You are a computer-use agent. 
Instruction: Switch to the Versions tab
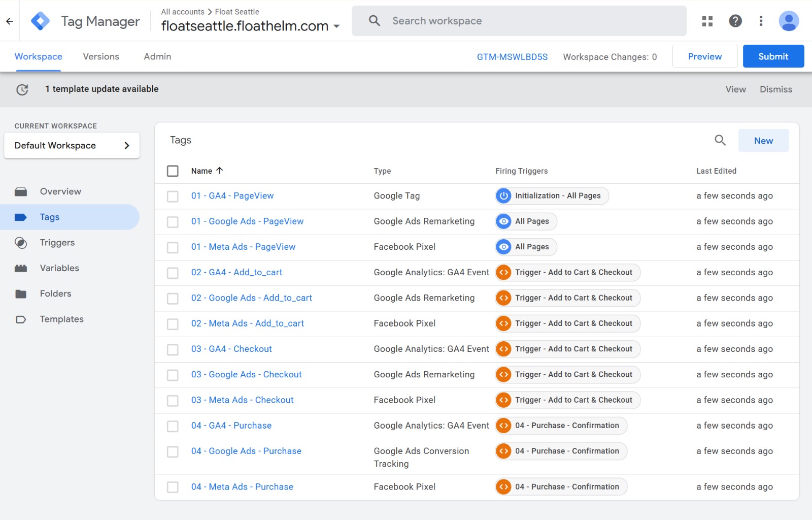pyautogui.click(x=101, y=56)
